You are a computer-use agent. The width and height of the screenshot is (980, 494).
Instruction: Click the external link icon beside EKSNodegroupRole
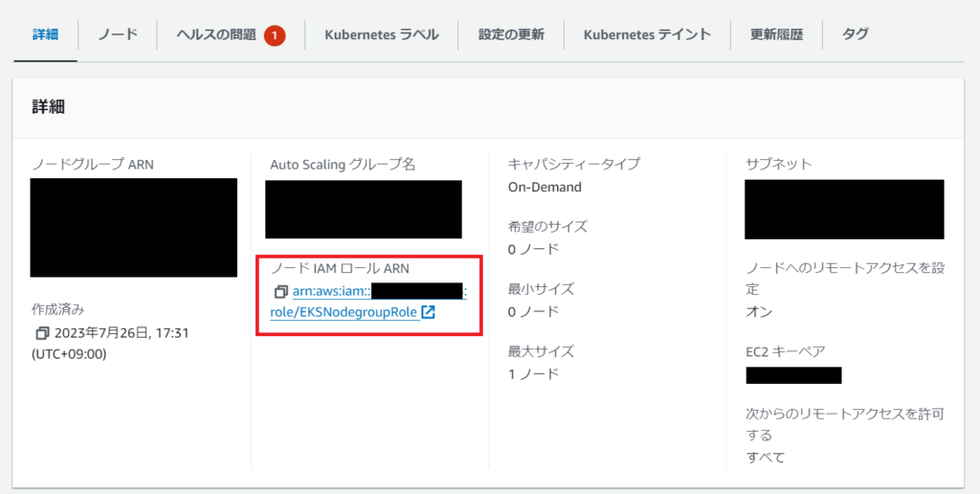428,312
